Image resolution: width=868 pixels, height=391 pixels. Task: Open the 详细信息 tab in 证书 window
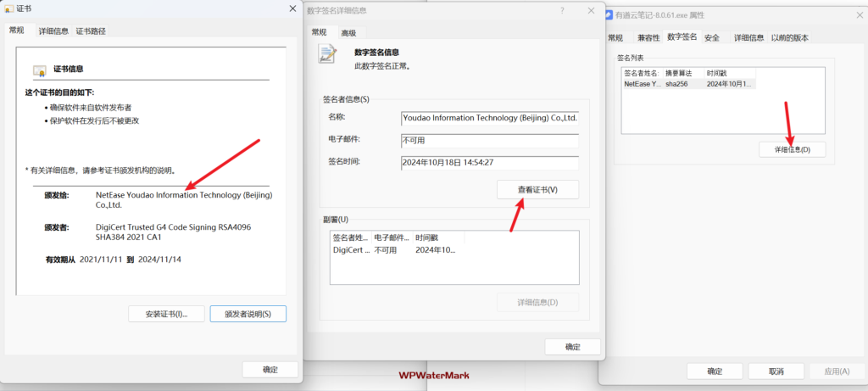tap(53, 31)
